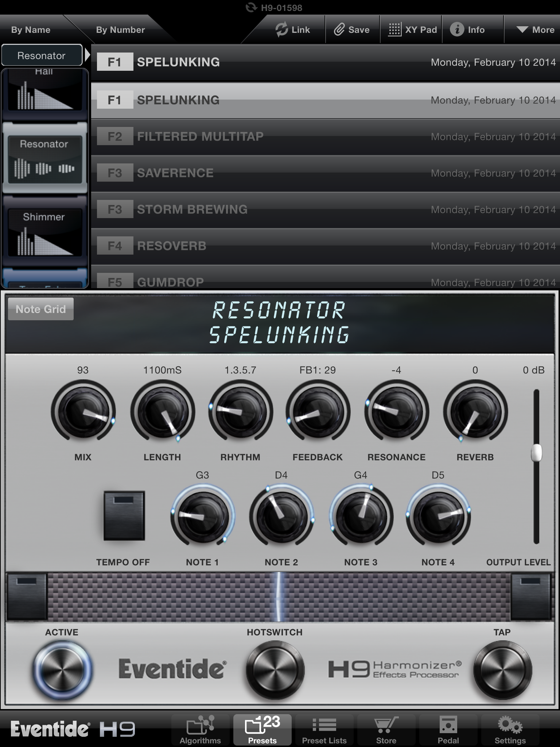Click the NOTE 3 knob
The height and width of the screenshot is (747, 560).
pyautogui.click(x=361, y=516)
